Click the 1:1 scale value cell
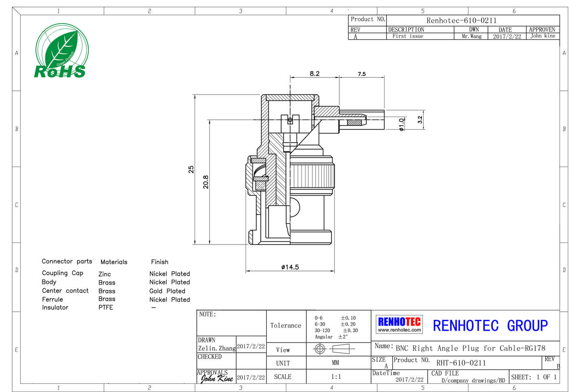569x392 pixels. (336, 377)
